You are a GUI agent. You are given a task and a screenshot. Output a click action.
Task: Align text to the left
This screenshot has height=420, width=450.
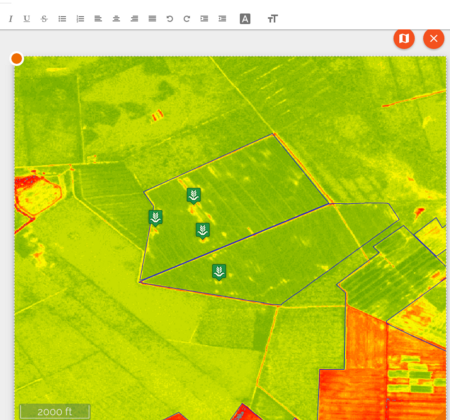(x=98, y=19)
